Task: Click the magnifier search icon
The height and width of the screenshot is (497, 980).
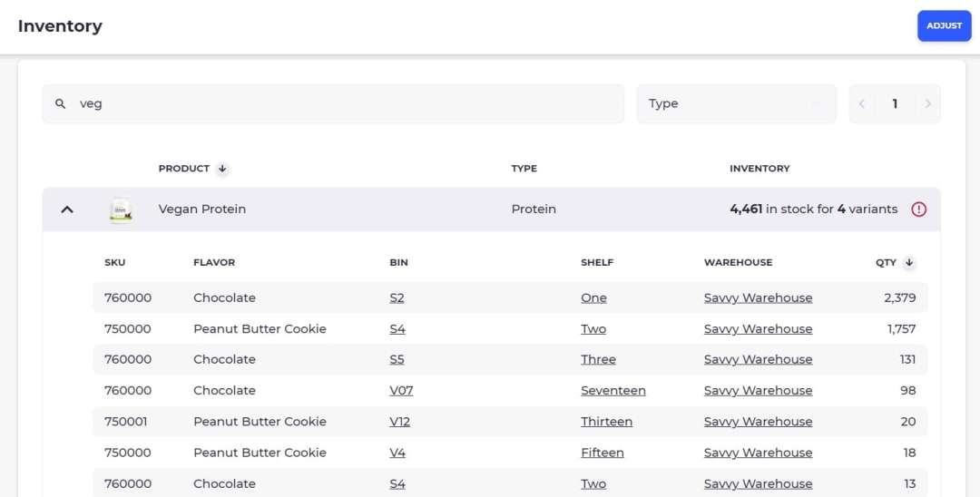Action: click(x=60, y=103)
